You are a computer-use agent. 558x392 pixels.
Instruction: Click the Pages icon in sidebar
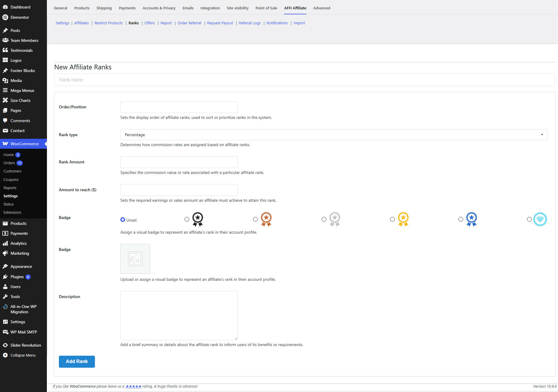[5, 110]
